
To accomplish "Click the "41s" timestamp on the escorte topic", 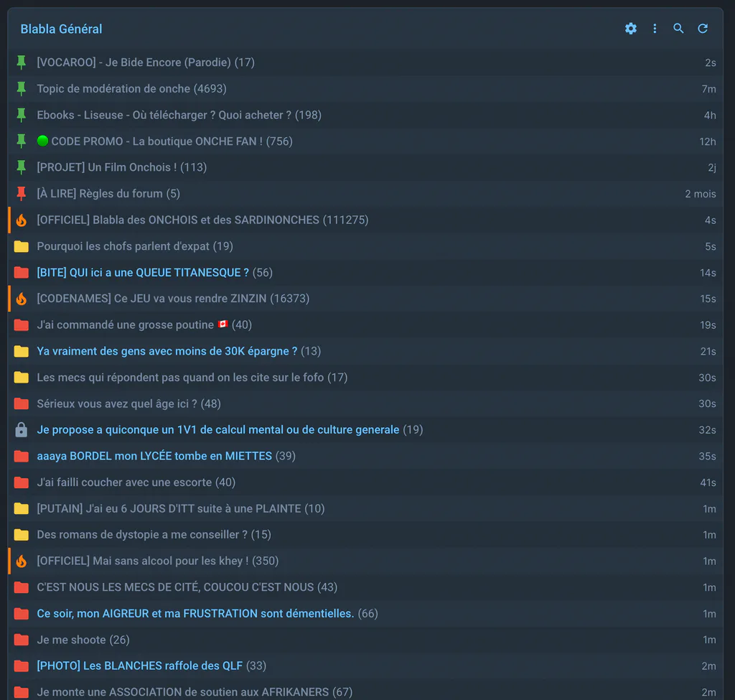I will click(708, 482).
